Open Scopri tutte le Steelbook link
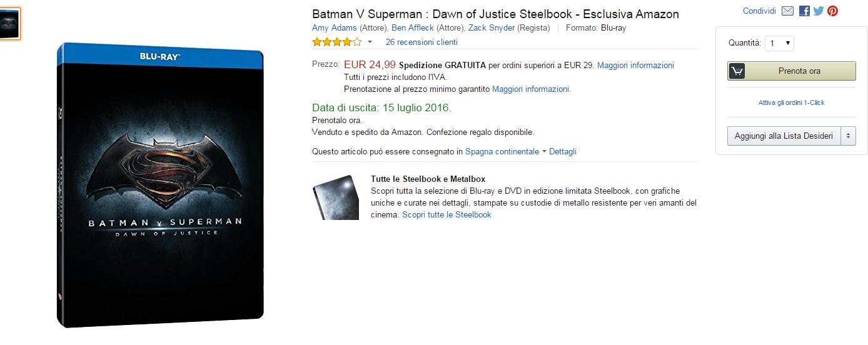This screenshot has height=345, width=868. 447,215
